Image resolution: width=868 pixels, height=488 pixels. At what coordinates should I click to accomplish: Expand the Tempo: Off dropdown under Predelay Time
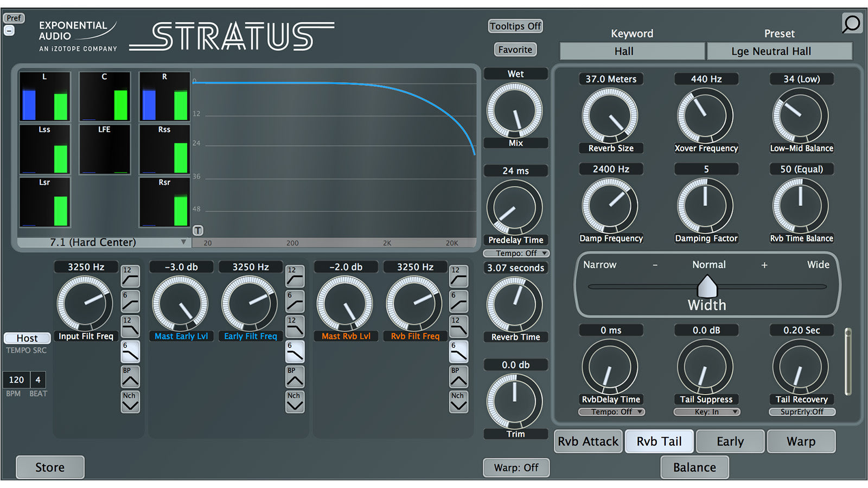click(x=515, y=253)
